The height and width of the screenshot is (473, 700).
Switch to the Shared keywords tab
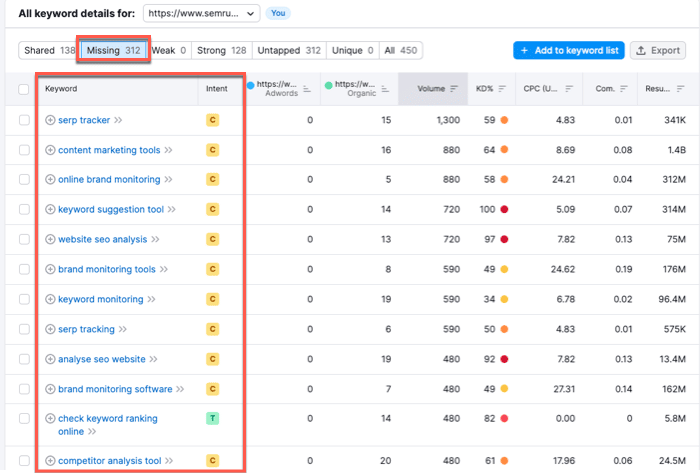point(48,50)
